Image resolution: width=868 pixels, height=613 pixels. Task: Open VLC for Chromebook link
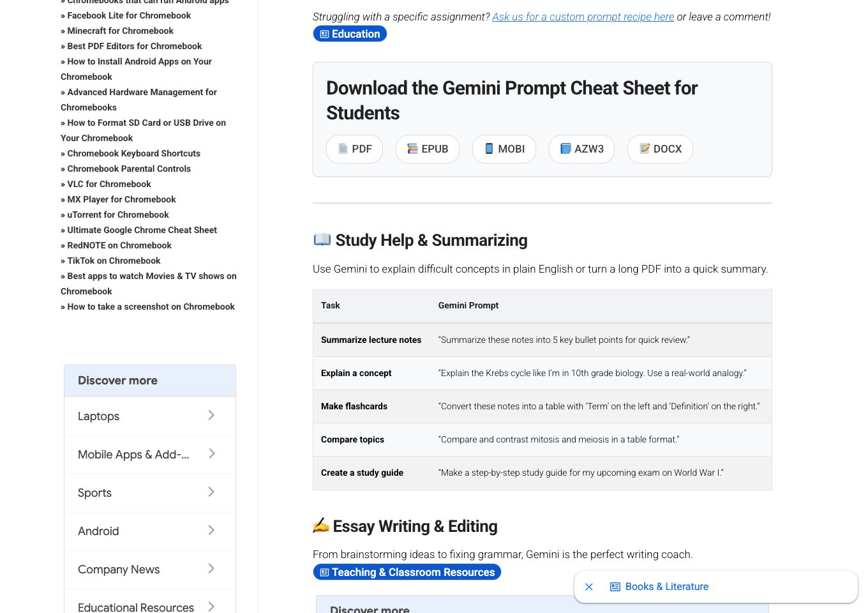click(109, 184)
